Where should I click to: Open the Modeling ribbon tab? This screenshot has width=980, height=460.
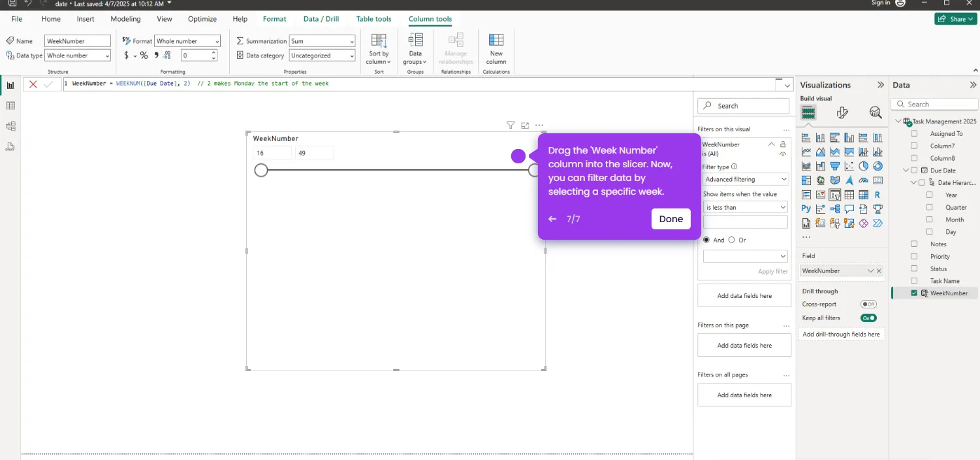[125, 19]
